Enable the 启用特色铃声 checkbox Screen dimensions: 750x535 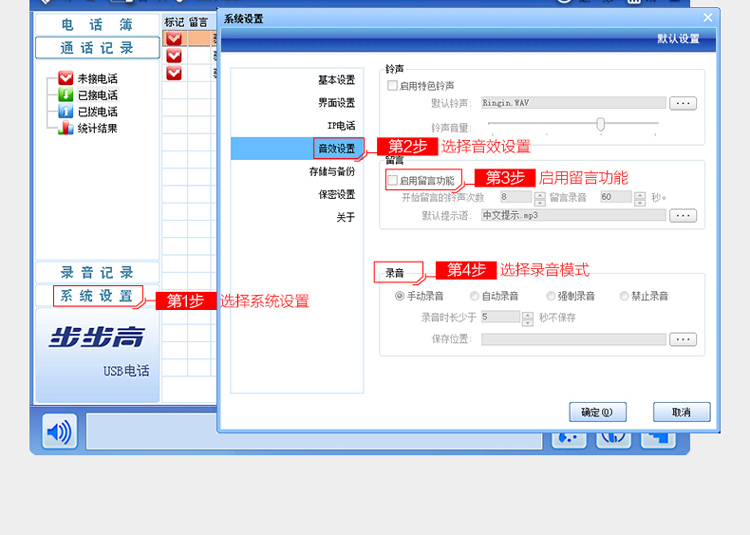[x=392, y=86]
